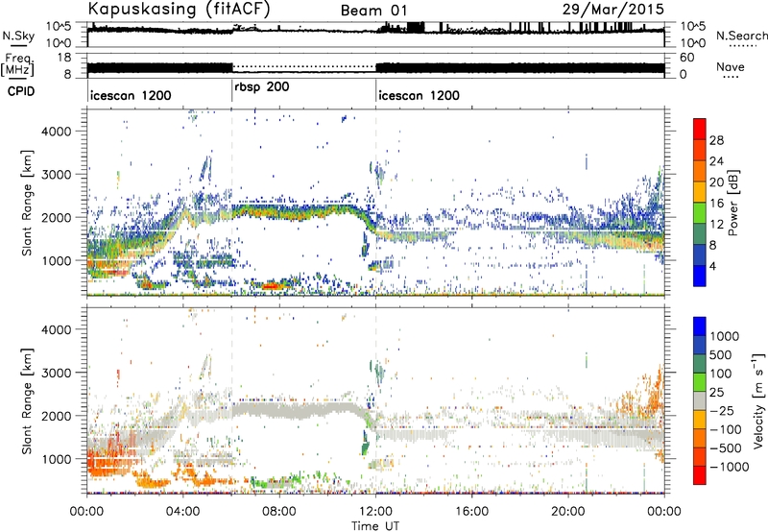The image size is (768, 532).
Task: Click the '08:00' time tick label
Action: pyautogui.click(x=279, y=512)
